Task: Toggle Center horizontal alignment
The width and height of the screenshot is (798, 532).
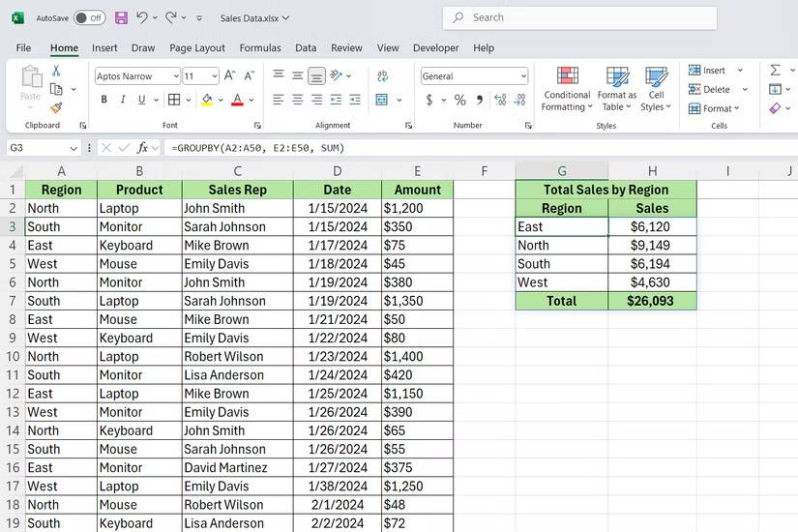Action: click(297, 100)
